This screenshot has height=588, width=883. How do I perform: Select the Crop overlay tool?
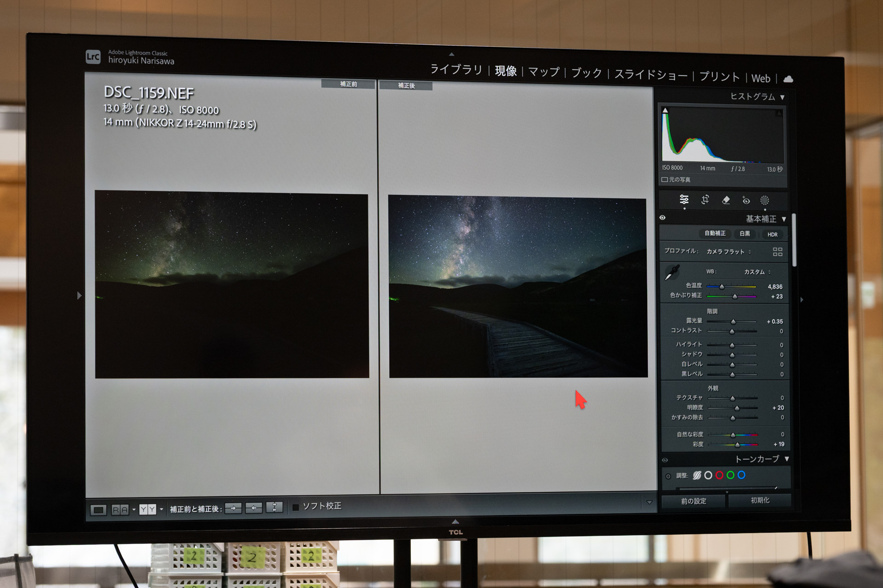(x=705, y=200)
